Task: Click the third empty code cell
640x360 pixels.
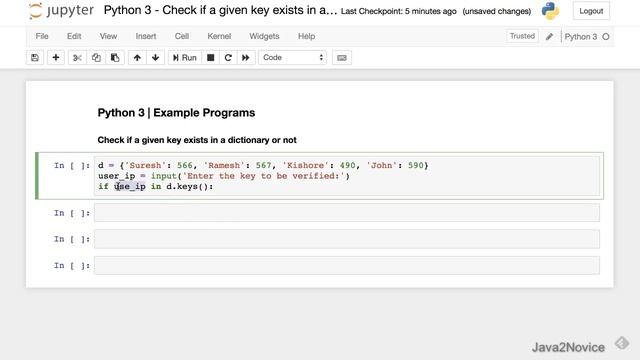Action: click(x=347, y=239)
